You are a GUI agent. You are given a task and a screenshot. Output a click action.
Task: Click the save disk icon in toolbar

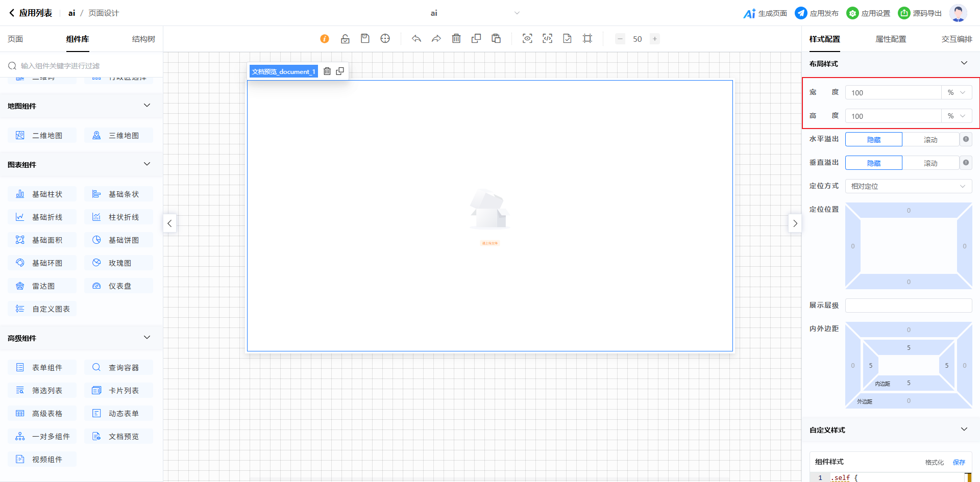coord(365,39)
